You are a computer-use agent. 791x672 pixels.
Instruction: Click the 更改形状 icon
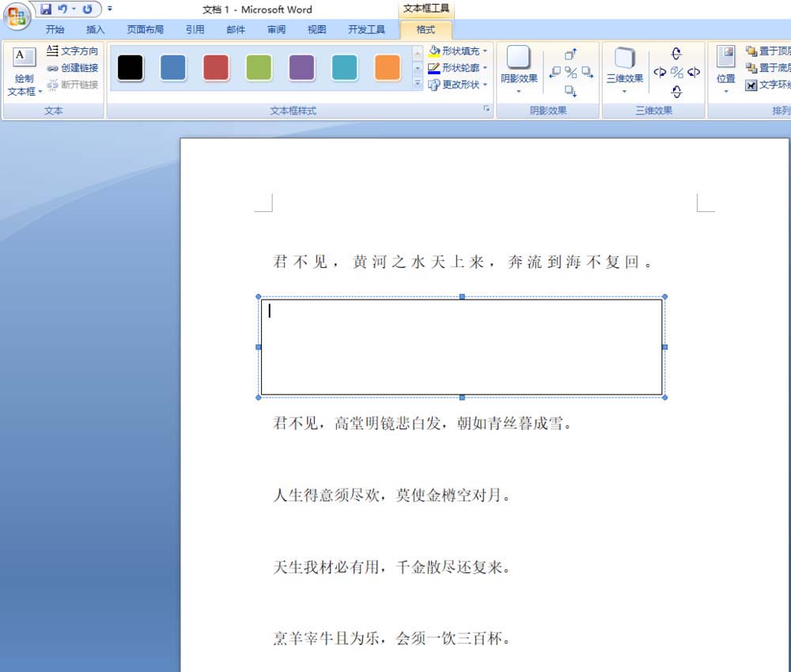click(433, 85)
